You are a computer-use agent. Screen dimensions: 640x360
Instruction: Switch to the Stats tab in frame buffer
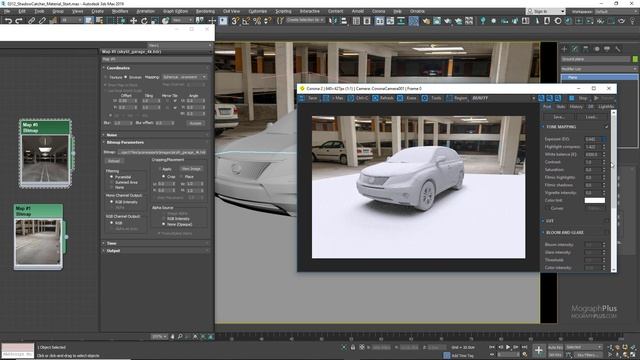point(561,107)
